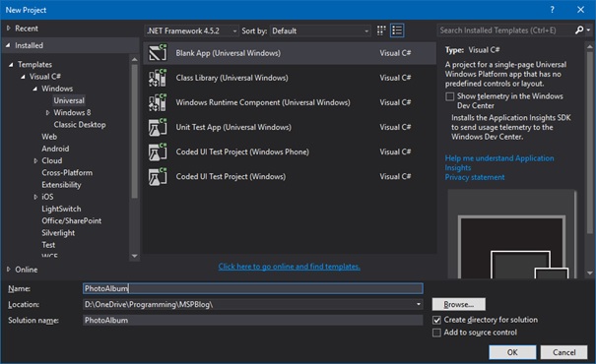The width and height of the screenshot is (596, 364).
Task: Collapse the Windows tree node
Action: 34,89
